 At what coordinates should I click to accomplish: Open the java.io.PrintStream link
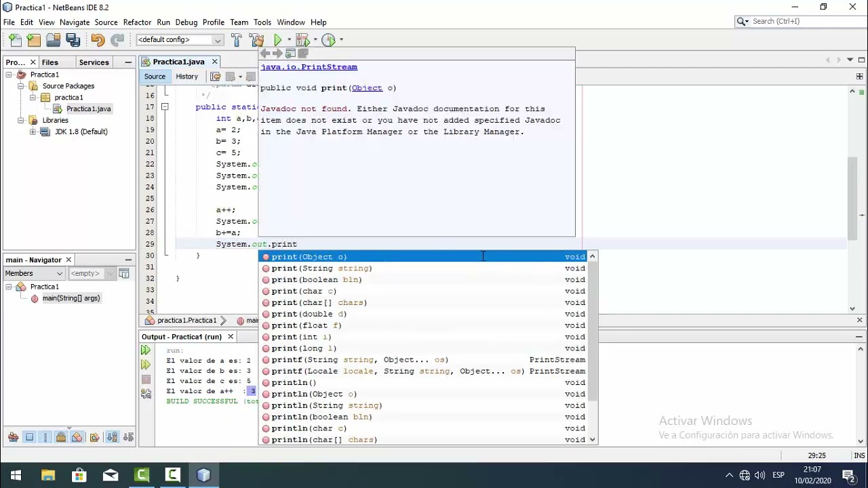[309, 67]
